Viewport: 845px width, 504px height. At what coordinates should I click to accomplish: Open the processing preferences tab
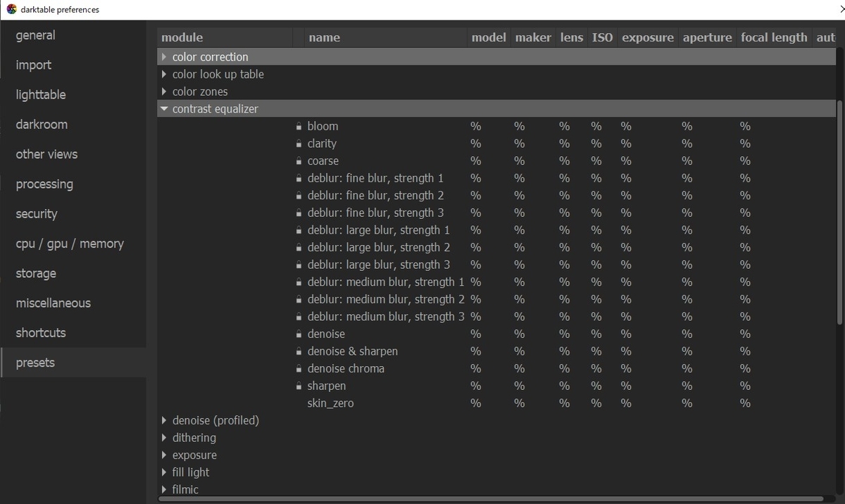click(73, 184)
